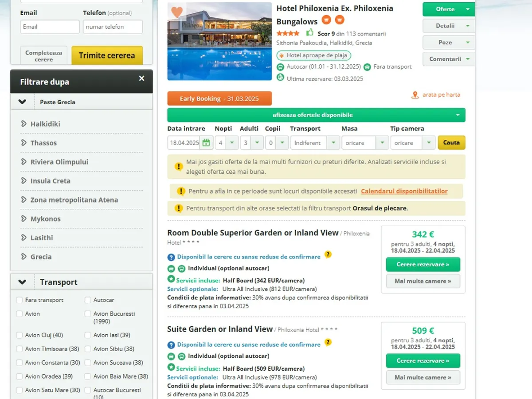Click yellow question mark beside Suite Garden availability
532x399 pixels.
[x=328, y=342]
